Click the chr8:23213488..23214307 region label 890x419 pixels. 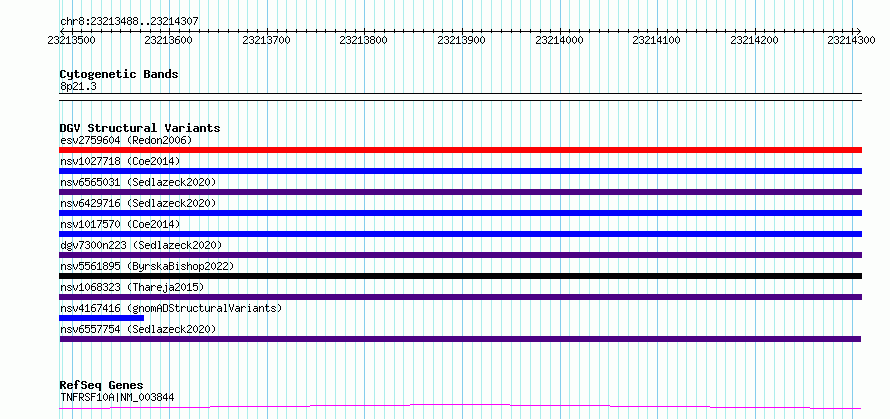click(129, 22)
